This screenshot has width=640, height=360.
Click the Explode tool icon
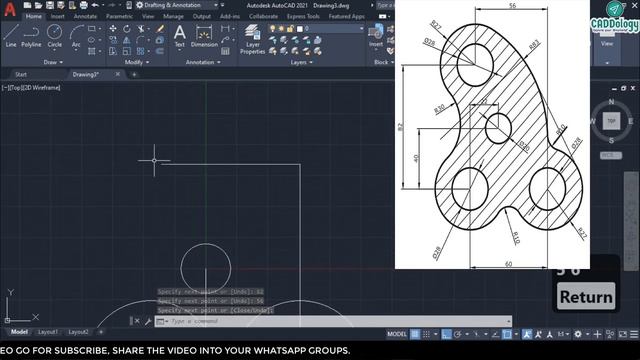[x=160, y=40]
